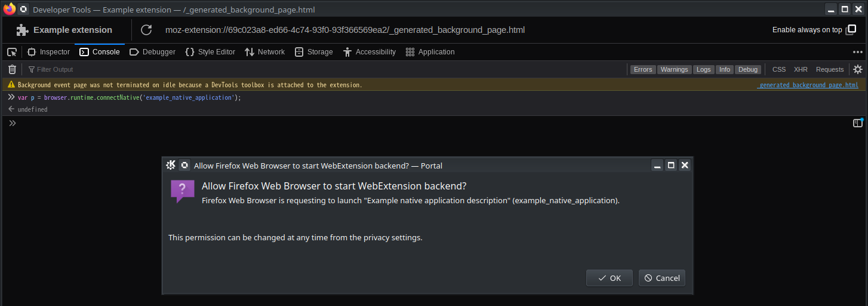This screenshot has width=868, height=306.
Task: Click the element picker icon
Action: 12,52
